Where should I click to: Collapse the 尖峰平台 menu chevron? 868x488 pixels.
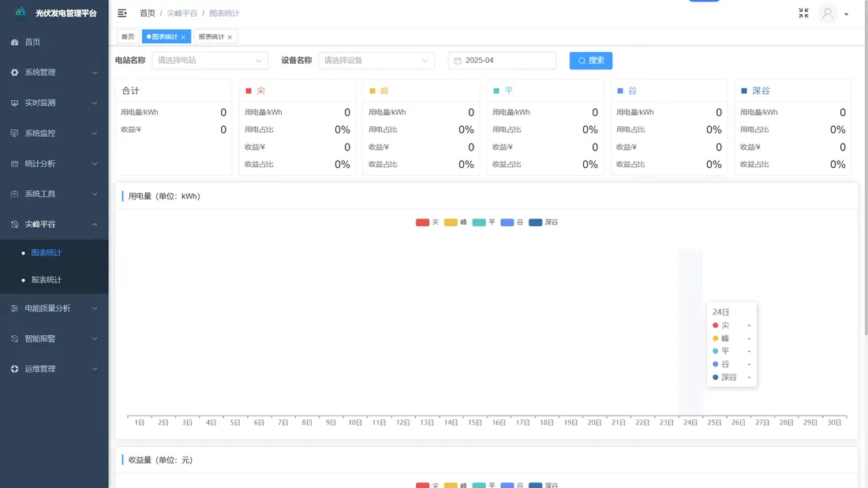(95, 225)
